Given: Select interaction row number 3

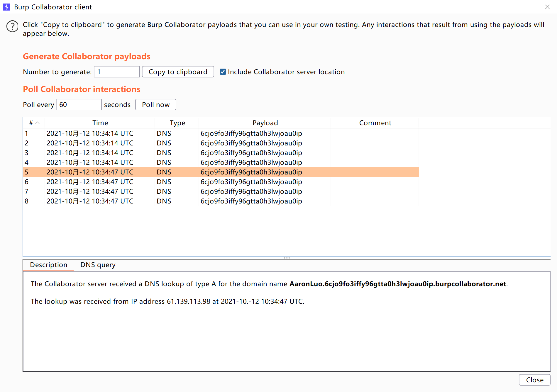Looking at the screenshot, I should click(x=221, y=153).
